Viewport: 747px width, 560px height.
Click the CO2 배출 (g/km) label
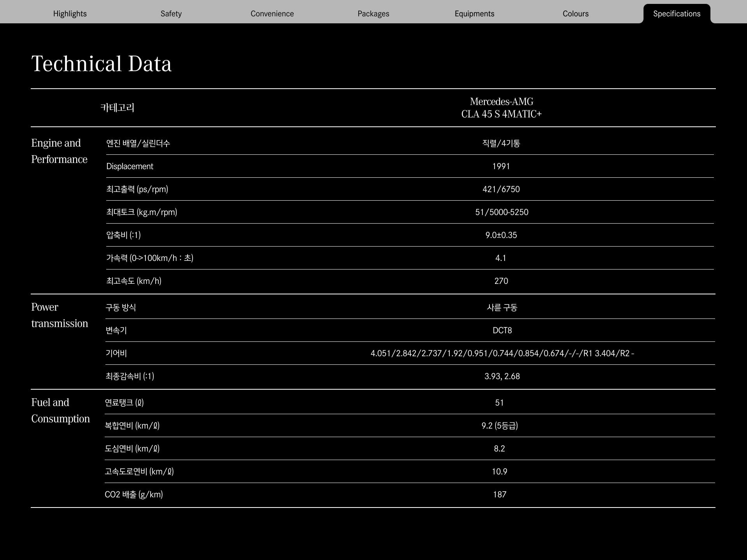pyautogui.click(x=134, y=495)
